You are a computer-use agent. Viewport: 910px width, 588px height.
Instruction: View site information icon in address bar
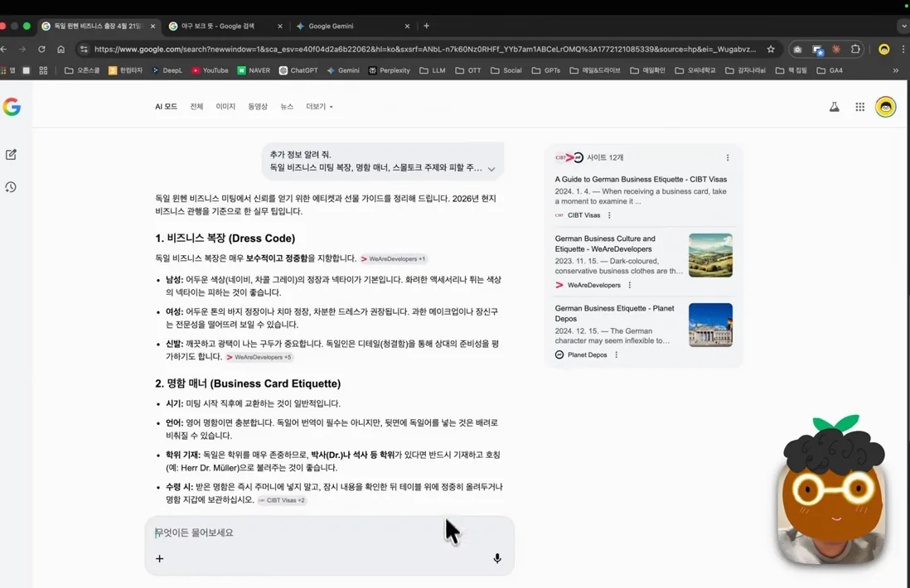[x=84, y=50]
